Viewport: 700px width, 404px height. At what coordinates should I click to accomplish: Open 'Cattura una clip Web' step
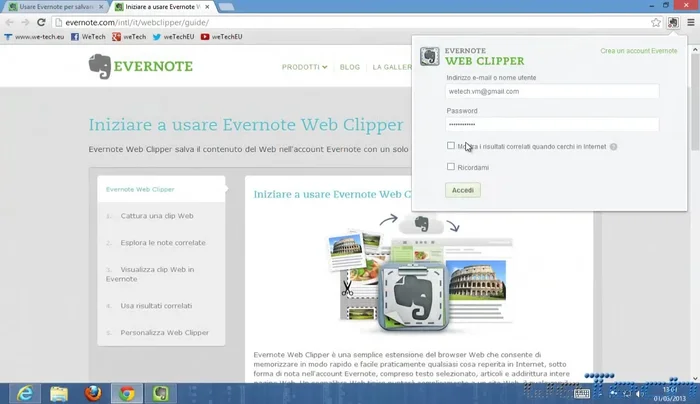click(157, 216)
